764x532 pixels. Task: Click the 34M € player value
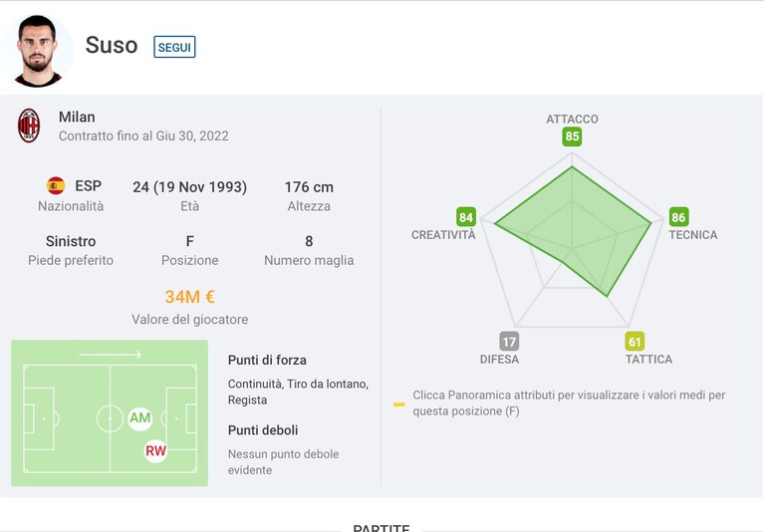click(189, 297)
